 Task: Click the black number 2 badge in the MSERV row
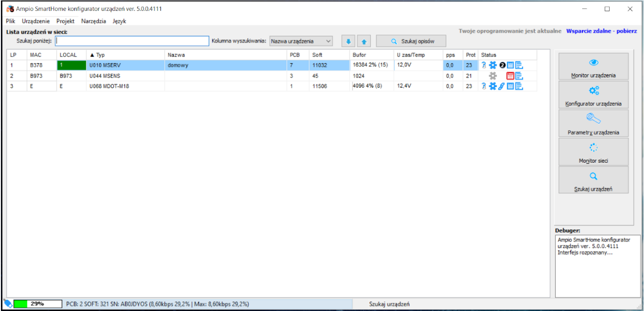tap(502, 66)
